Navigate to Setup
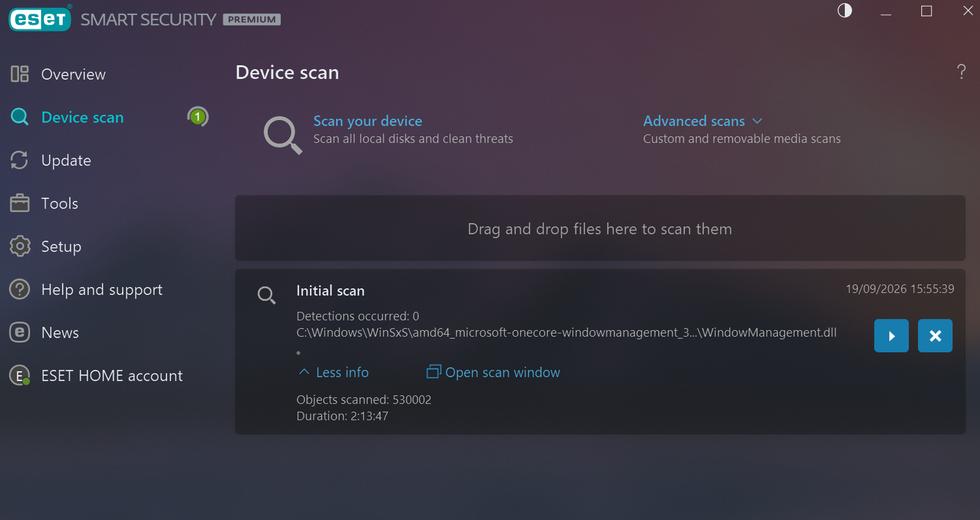980x520 pixels. click(x=61, y=247)
